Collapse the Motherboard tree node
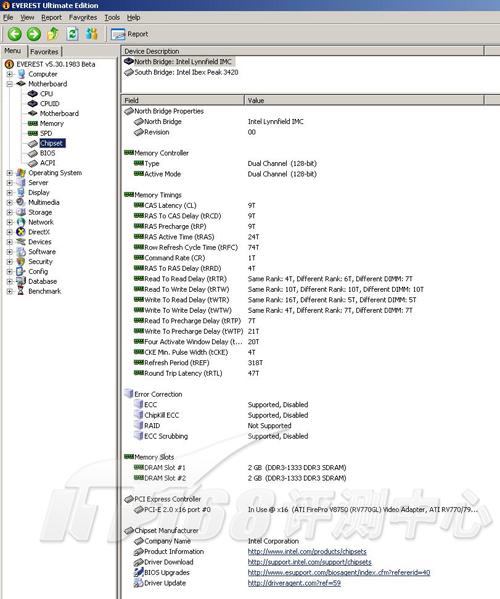Screen dimensions: 500x599 click(x=10, y=84)
